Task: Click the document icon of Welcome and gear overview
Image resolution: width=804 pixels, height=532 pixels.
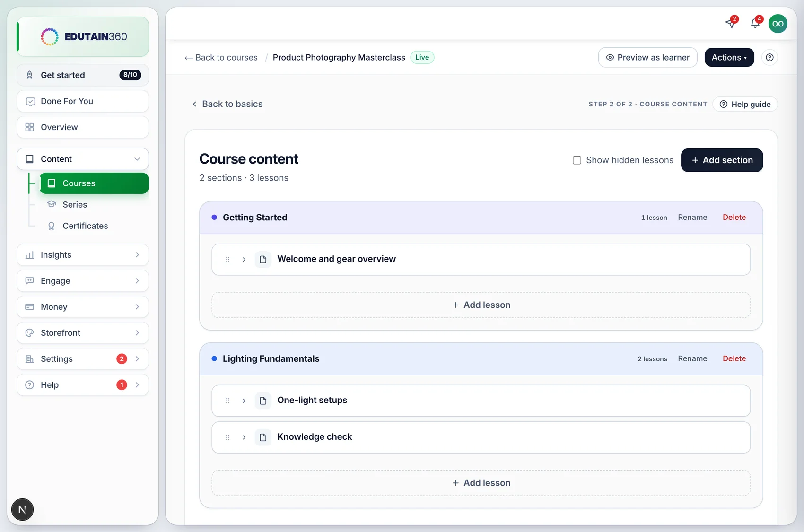Action: tap(263, 259)
